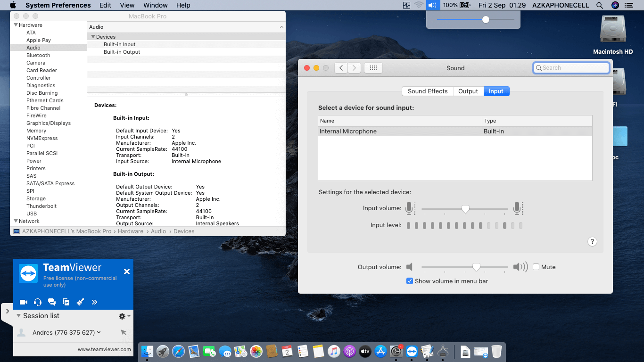Open the TeamViewer file transfer icon
Image resolution: width=644 pixels, height=362 pixels.
pyautogui.click(x=66, y=302)
